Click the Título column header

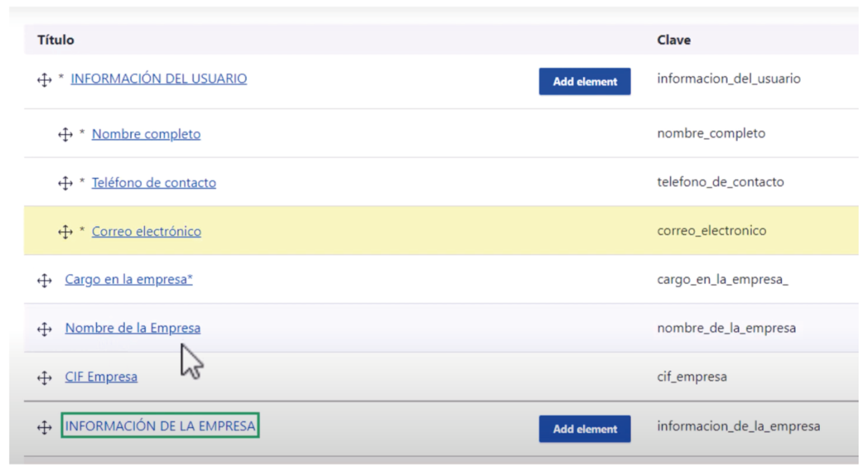pos(55,40)
